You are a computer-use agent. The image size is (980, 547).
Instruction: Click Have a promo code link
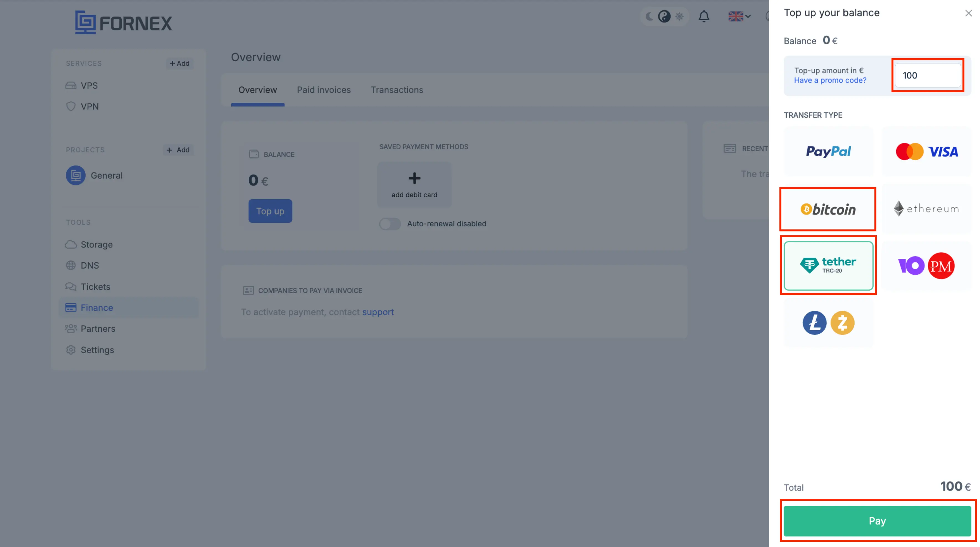click(830, 80)
